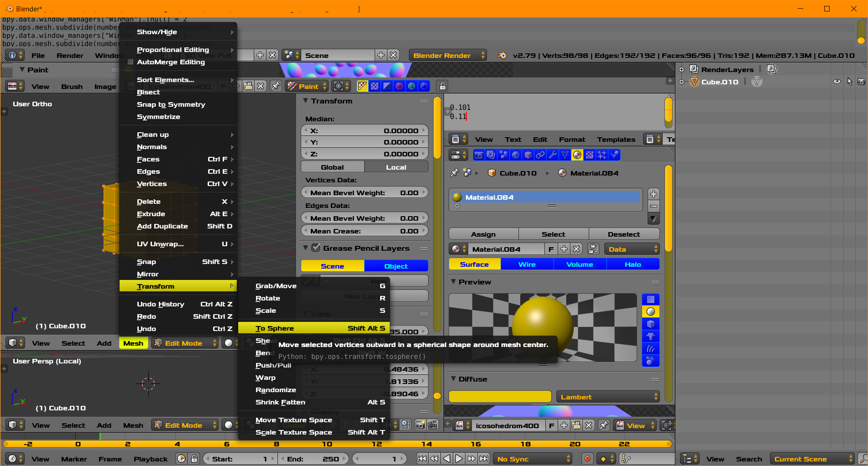Remove the material slot with minus icon
This screenshot has width=868, height=466.
coord(654,206)
